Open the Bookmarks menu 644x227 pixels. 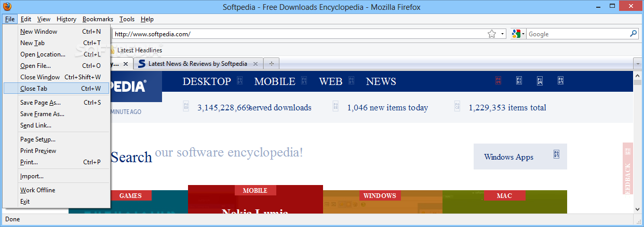click(x=98, y=19)
